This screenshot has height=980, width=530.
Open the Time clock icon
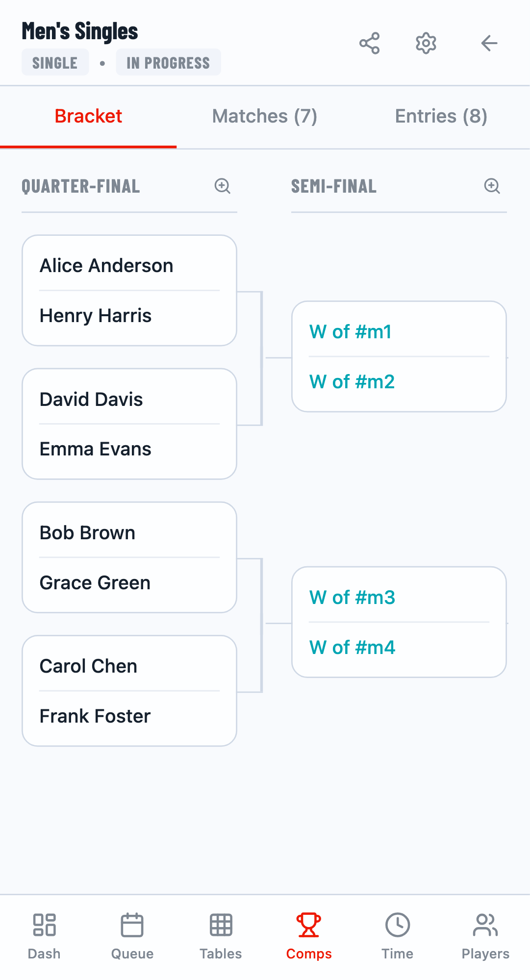click(397, 925)
